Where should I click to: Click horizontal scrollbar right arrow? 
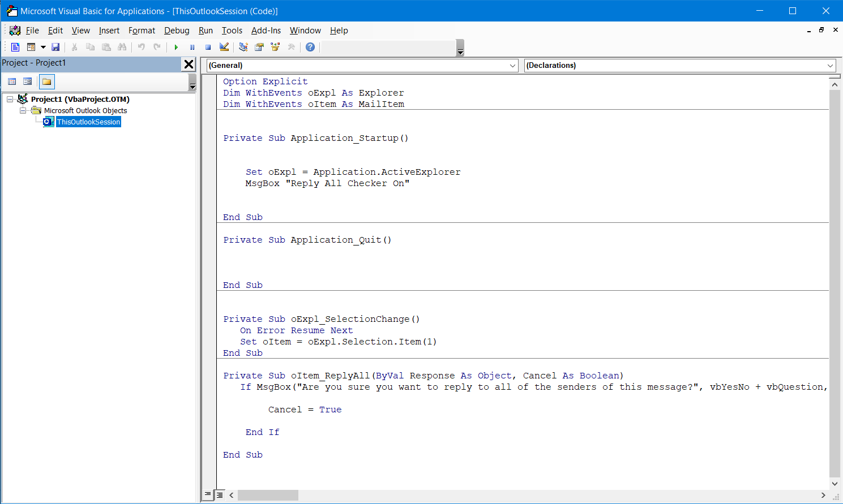(823, 495)
